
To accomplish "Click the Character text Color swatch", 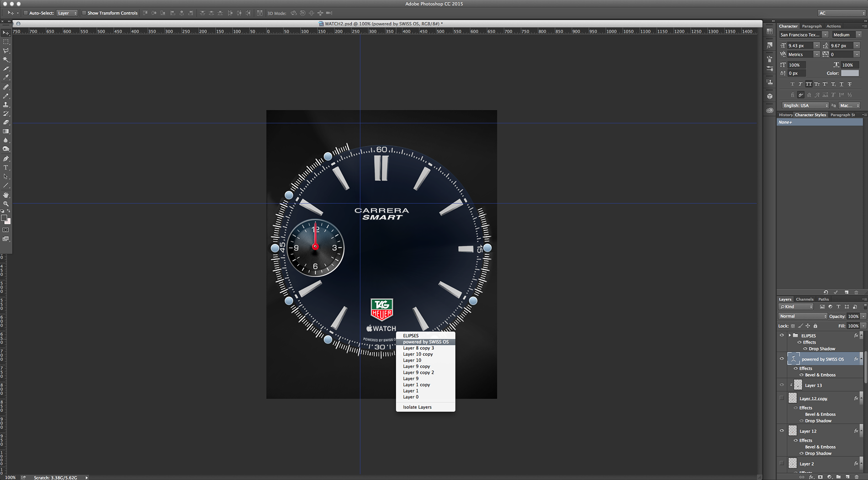I will click(850, 73).
